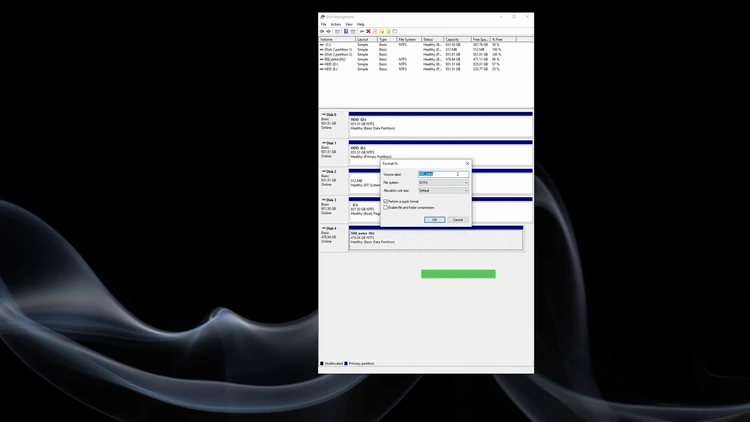Sort by the Layout column header
This screenshot has width=750, height=422.
pyautogui.click(x=366, y=39)
